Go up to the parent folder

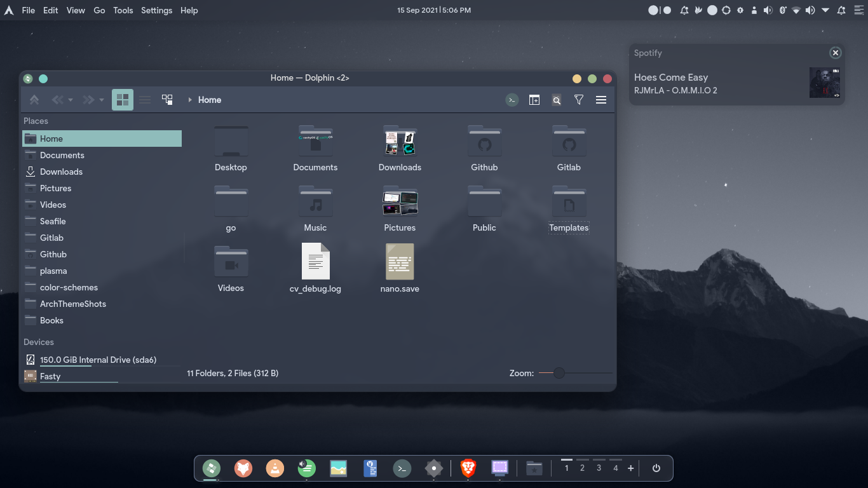(x=34, y=100)
